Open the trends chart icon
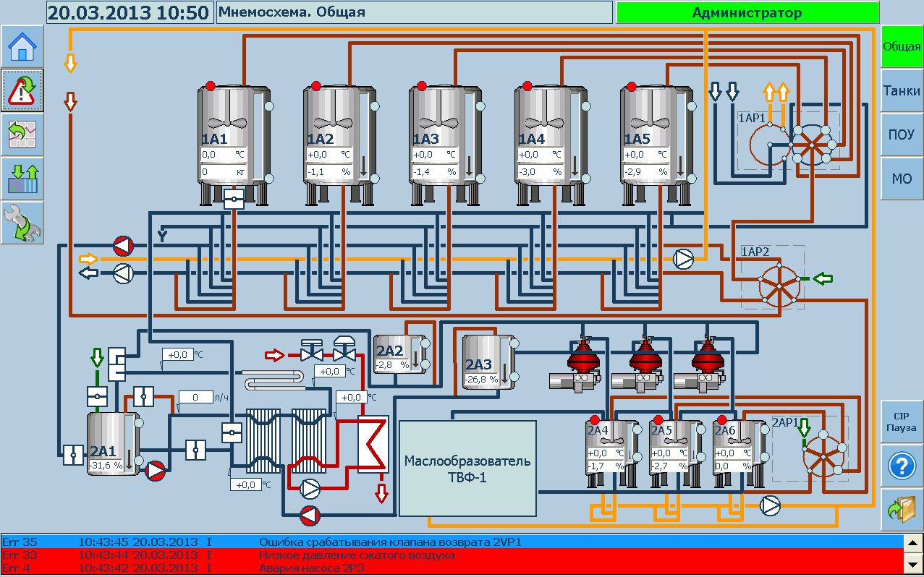 (x=22, y=134)
